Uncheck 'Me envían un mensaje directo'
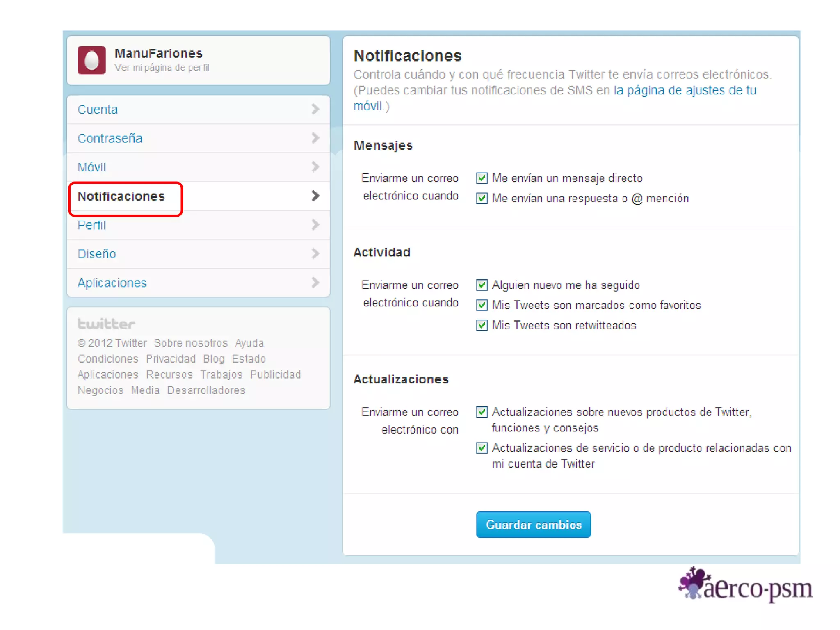The width and height of the screenshot is (840, 630). point(482,178)
